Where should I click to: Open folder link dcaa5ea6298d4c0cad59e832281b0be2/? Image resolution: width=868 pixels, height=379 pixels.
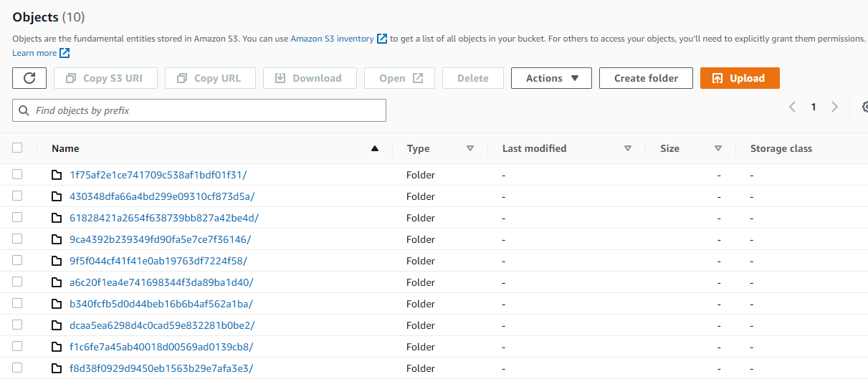point(162,325)
